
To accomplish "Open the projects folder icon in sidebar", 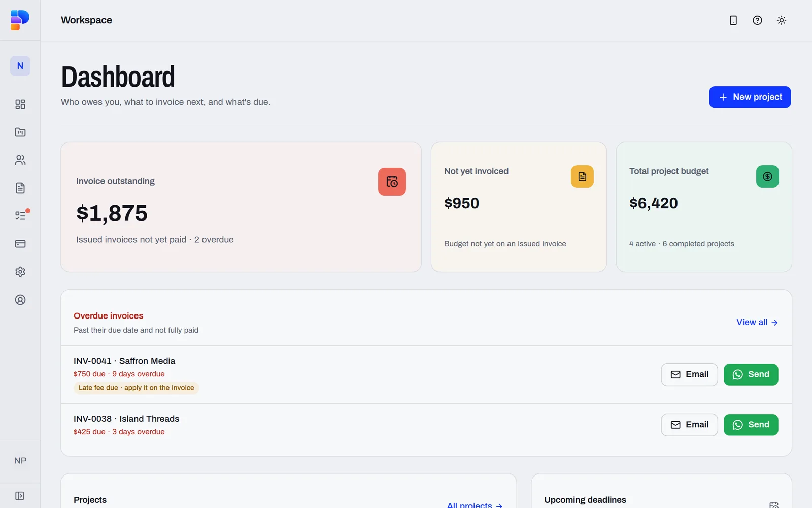I will point(20,132).
